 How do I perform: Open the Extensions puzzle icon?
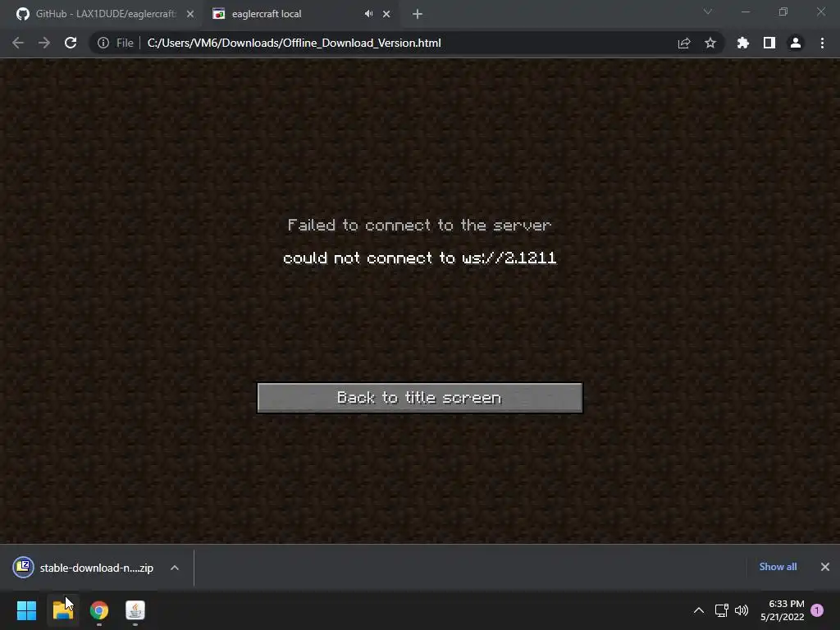click(x=743, y=43)
